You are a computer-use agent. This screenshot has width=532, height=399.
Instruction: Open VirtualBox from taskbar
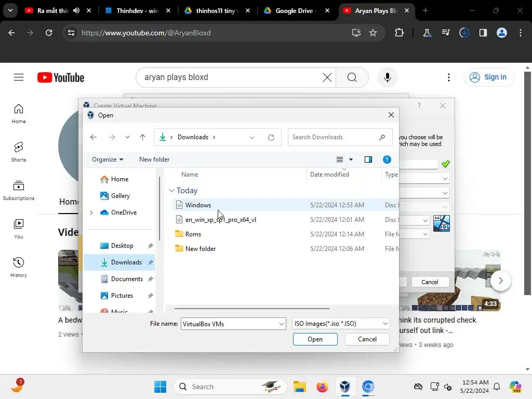pos(345,387)
